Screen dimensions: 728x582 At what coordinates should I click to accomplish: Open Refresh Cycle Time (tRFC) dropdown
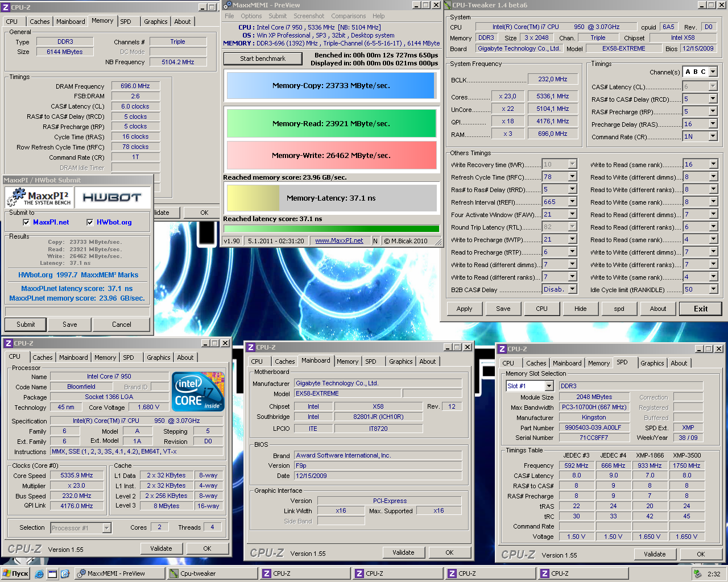(573, 177)
